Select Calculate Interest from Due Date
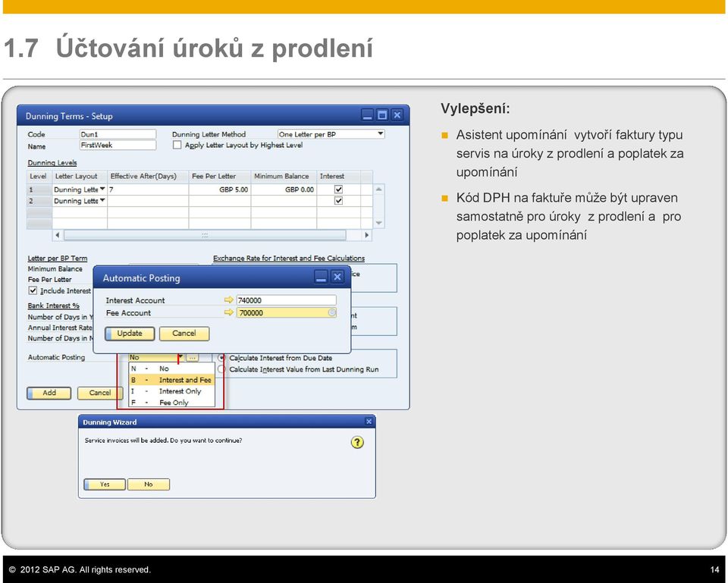Image resolution: width=728 pixels, height=583 pixels. point(221,358)
